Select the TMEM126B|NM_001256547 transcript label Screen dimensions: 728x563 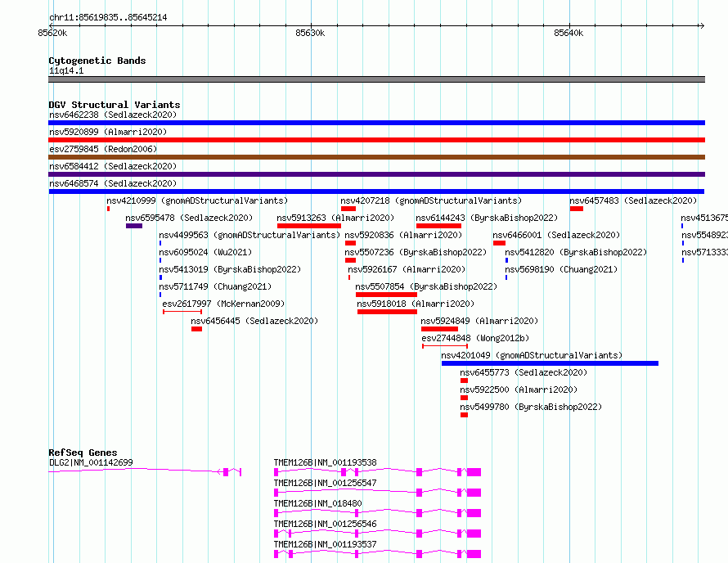325,483
